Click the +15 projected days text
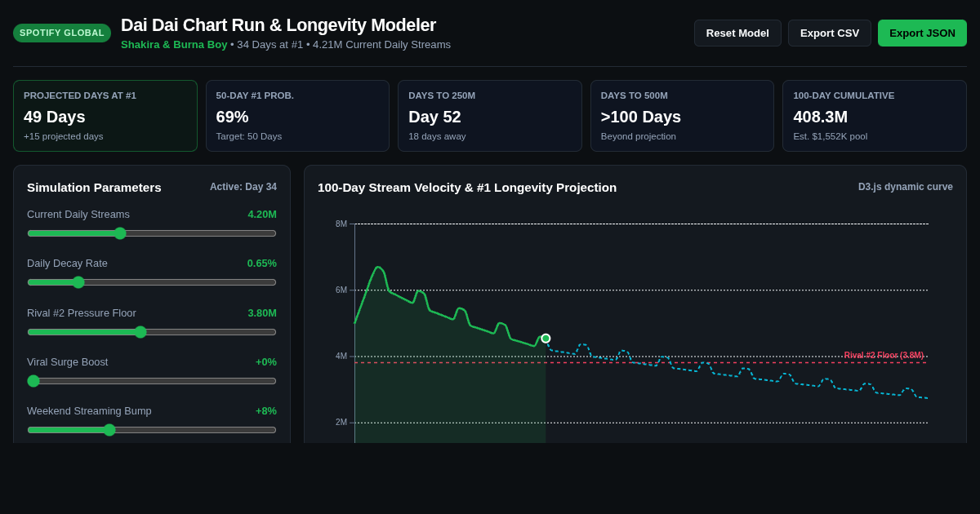Screen dimensions: 980x514 click(64, 136)
